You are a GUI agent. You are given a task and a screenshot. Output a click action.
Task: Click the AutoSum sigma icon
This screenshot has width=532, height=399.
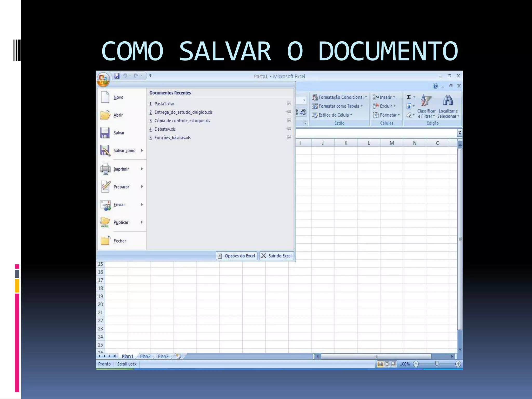(409, 97)
